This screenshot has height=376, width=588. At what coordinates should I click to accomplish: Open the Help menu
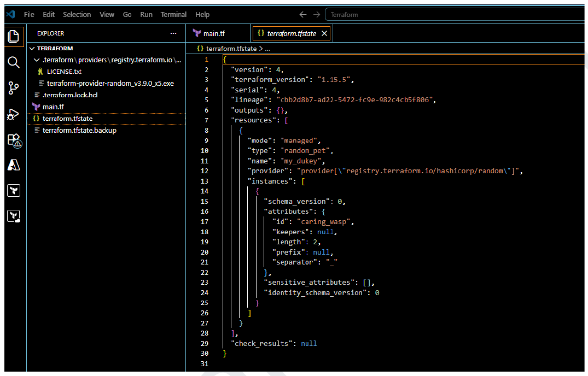[202, 14]
